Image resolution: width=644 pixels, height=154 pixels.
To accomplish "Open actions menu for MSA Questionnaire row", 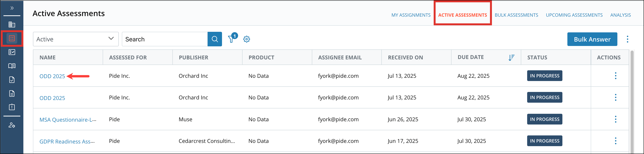I will pos(615,119).
